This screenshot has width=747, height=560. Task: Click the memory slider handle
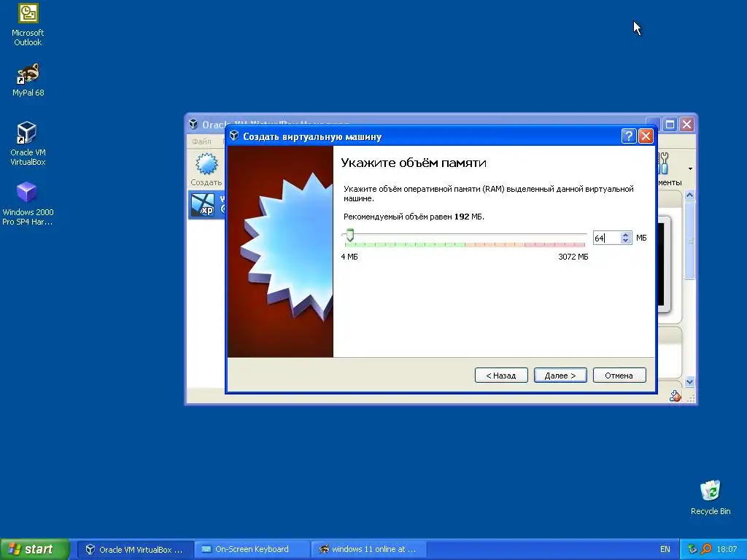(x=350, y=235)
